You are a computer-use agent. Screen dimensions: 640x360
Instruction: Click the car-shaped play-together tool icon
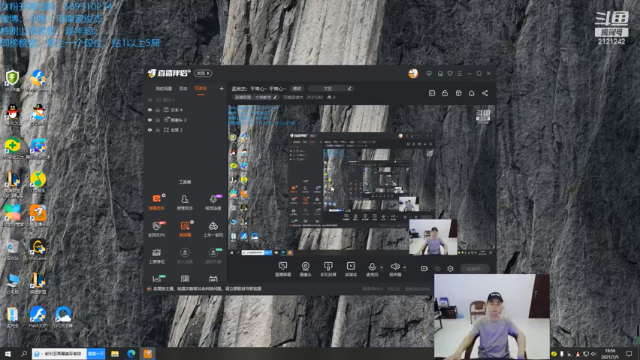click(x=213, y=229)
